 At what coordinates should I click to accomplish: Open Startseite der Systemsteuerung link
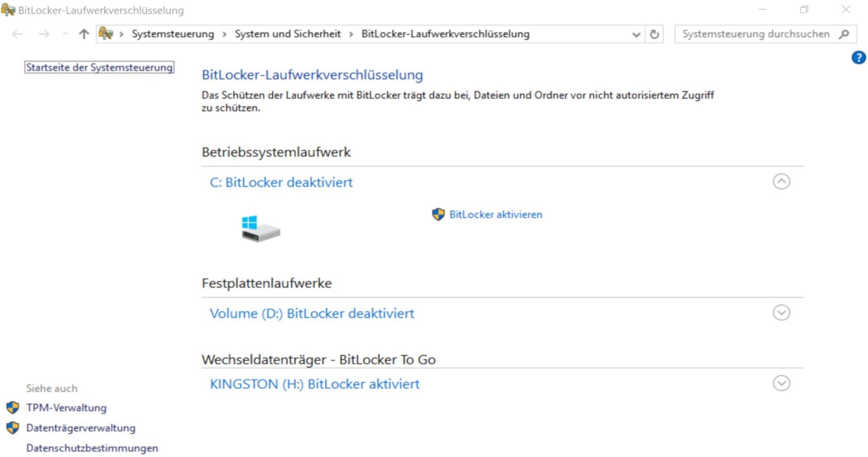coord(99,67)
